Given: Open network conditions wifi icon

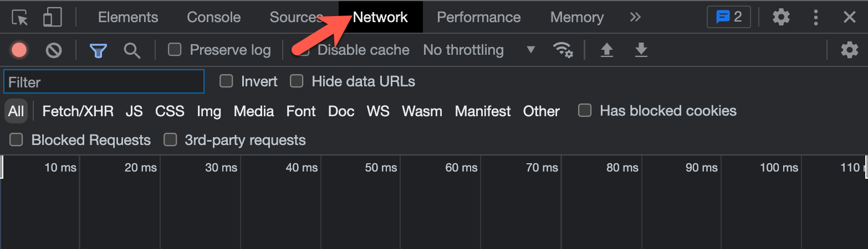Looking at the screenshot, I should [563, 50].
